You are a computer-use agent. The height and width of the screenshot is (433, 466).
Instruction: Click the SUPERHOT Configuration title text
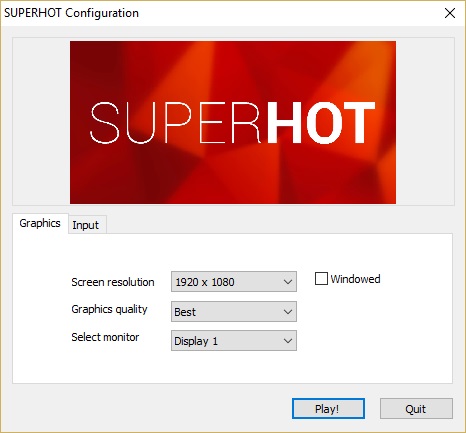pos(71,13)
